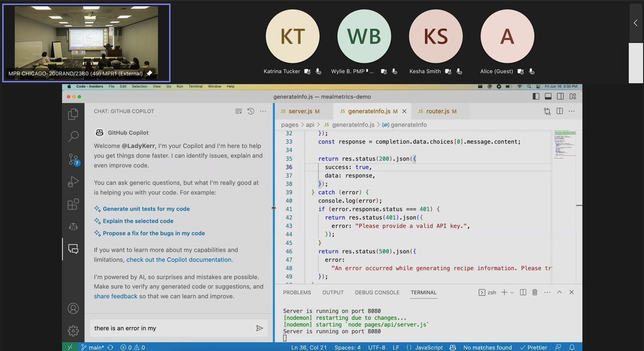Expand the 'api' breadcrumb segment
Viewport: 644px width, 351px height.
pyautogui.click(x=311, y=125)
